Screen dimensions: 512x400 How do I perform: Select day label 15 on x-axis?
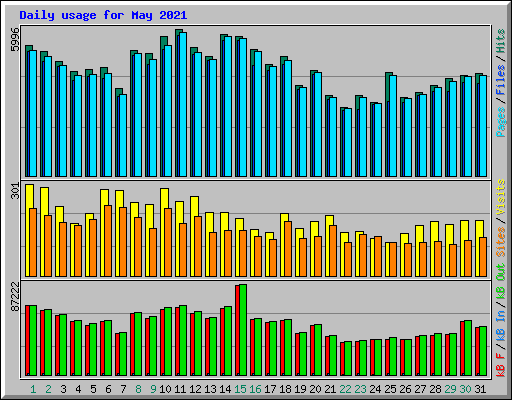point(240,389)
